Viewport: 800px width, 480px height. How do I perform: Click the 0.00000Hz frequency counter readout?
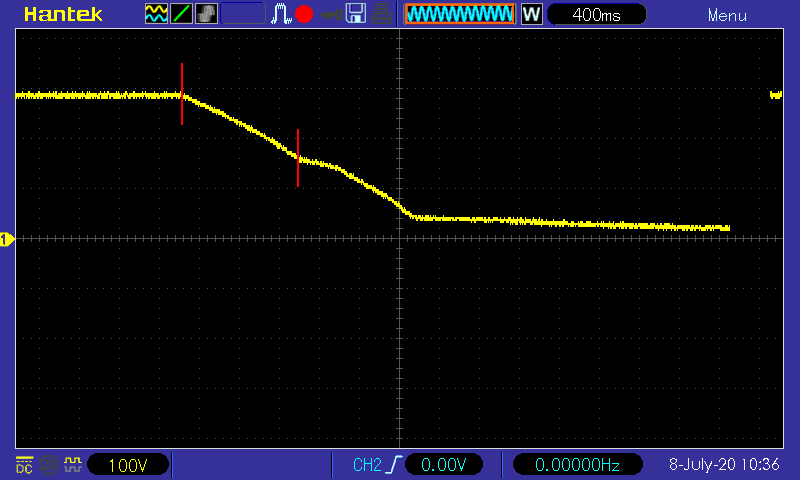(577, 465)
